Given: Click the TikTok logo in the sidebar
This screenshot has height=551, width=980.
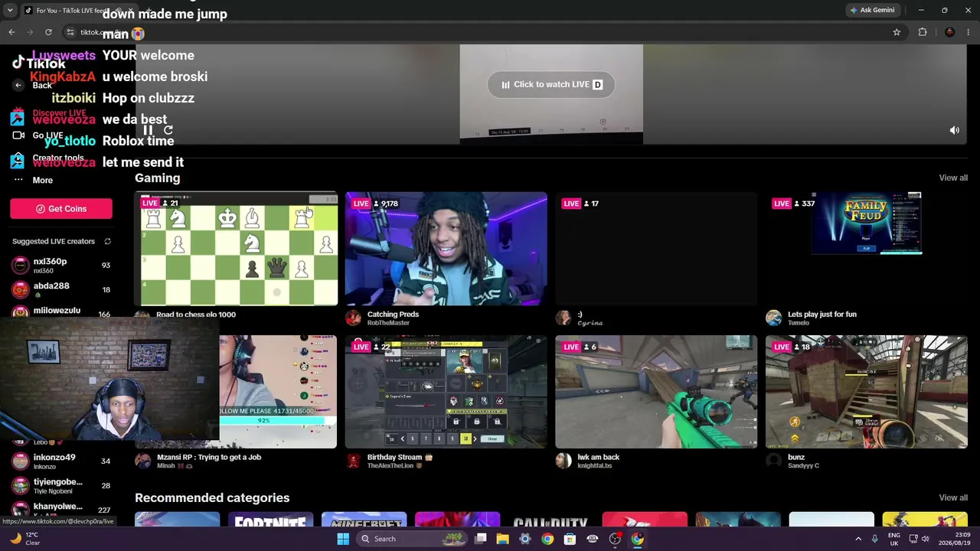Looking at the screenshot, I should (x=39, y=64).
